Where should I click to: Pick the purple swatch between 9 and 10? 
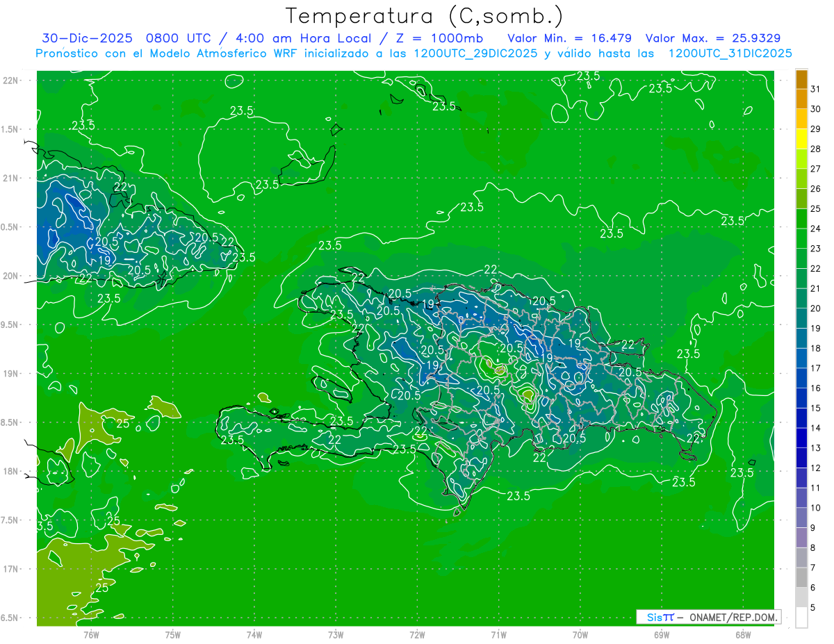(x=801, y=518)
